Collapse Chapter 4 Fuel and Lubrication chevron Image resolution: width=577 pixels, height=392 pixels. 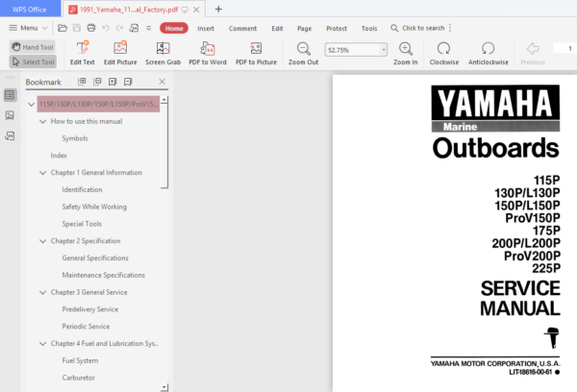tap(42, 344)
